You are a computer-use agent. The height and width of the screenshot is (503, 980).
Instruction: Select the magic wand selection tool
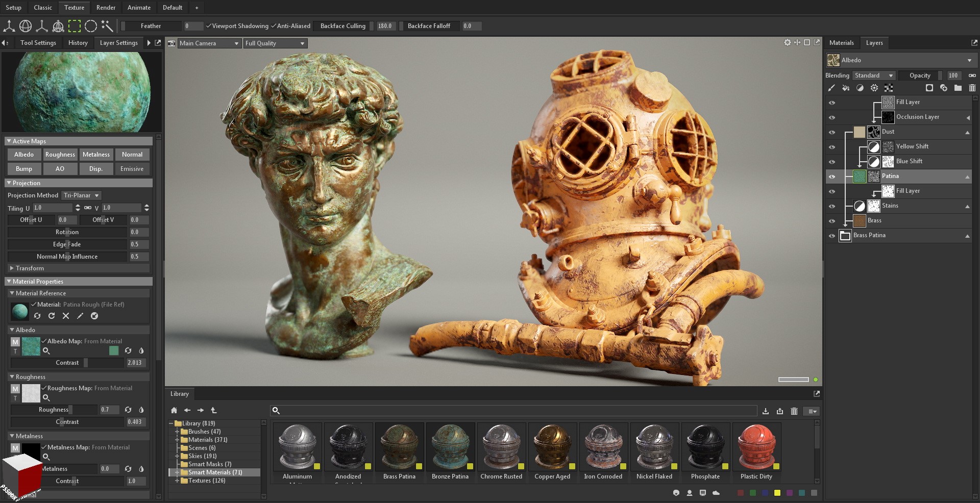(107, 26)
